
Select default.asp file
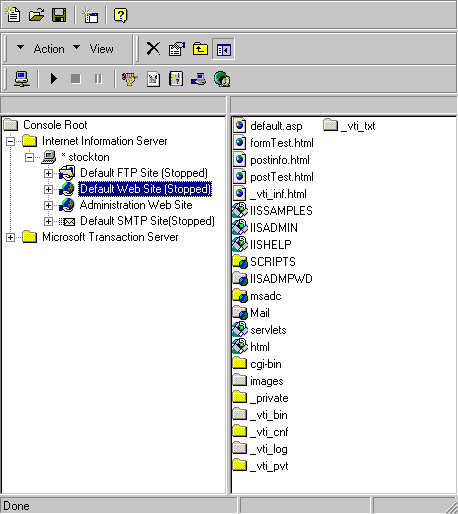(276, 126)
